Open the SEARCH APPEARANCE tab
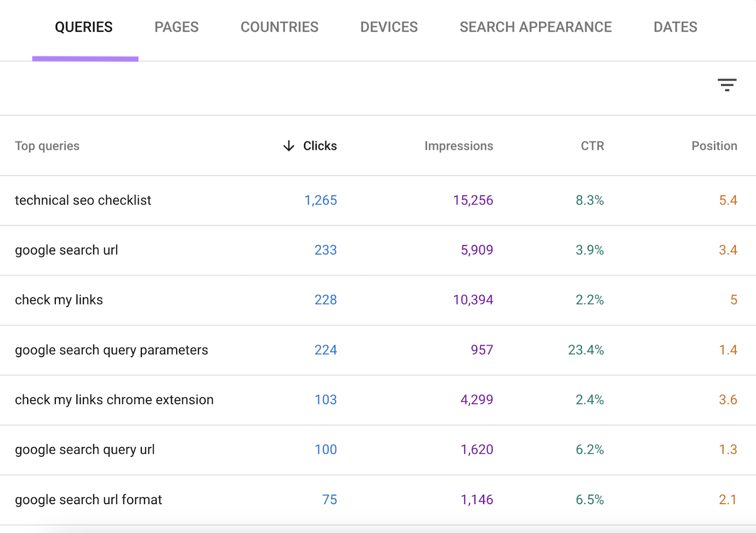The width and height of the screenshot is (756, 533). [535, 27]
